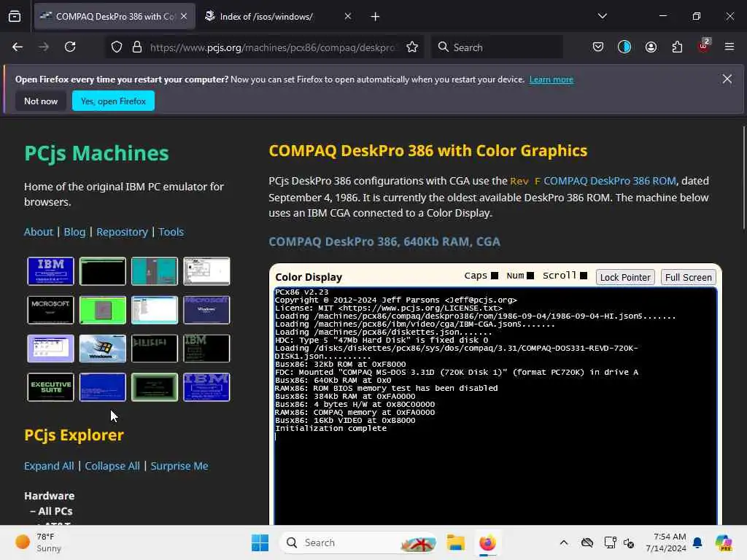Click the Full Screen button
This screenshot has width=747, height=560.
689,277
